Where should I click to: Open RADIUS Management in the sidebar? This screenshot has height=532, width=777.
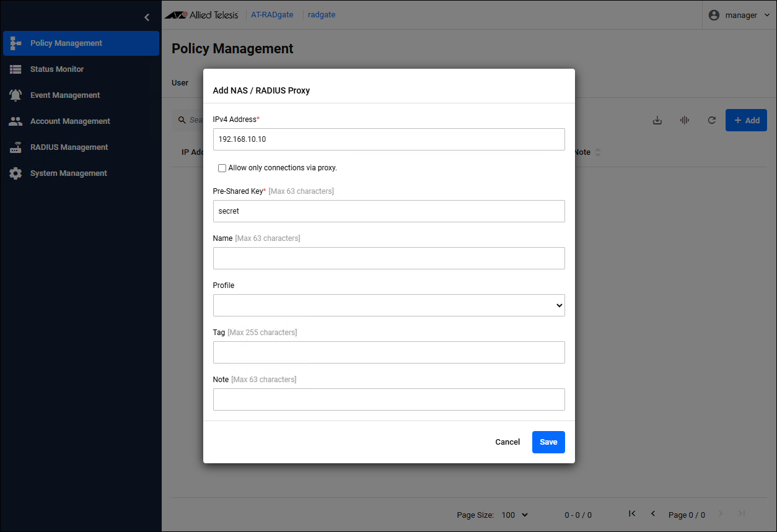(x=69, y=147)
